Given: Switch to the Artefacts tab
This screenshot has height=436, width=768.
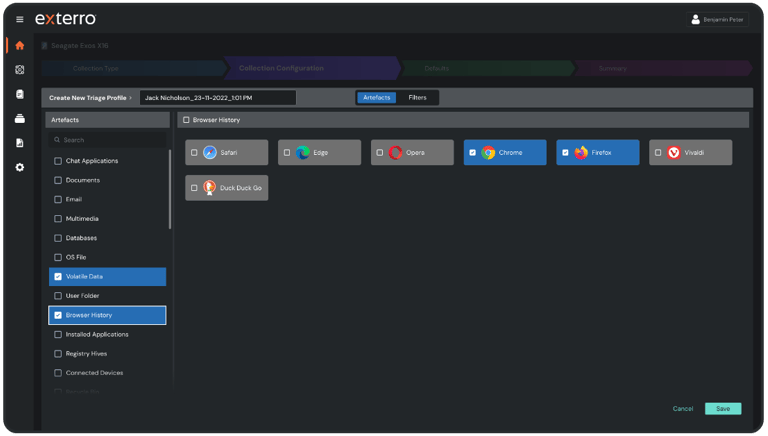Looking at the screenshot, I should pyautogui.click(x=377, y=98).
